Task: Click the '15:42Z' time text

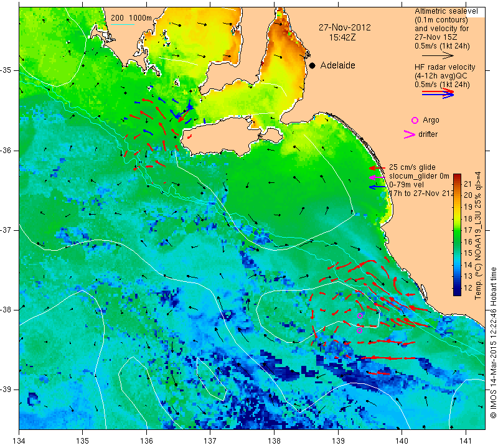Action: (x=342, y=37)
